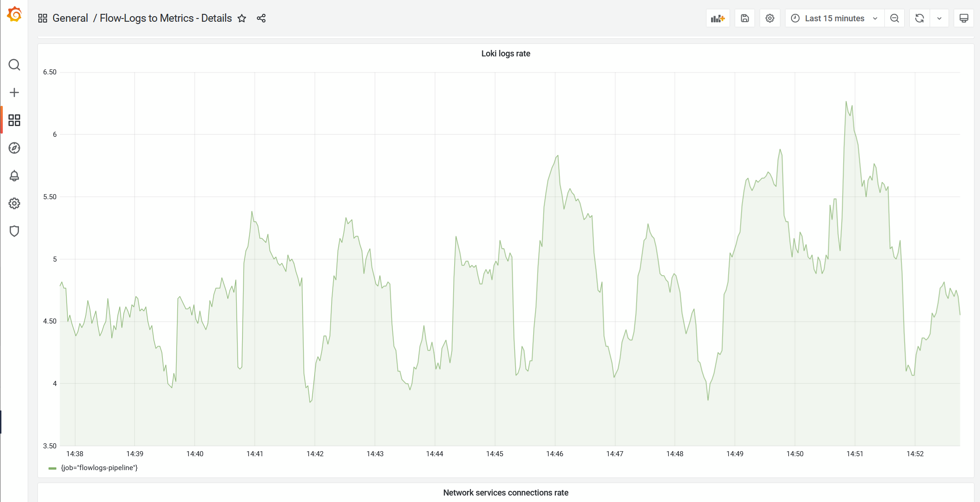Open the Dashboards grid icon in sidebar
Image resolution: width=980 pixels, height=502 pixels.
(x=14, y=120)
